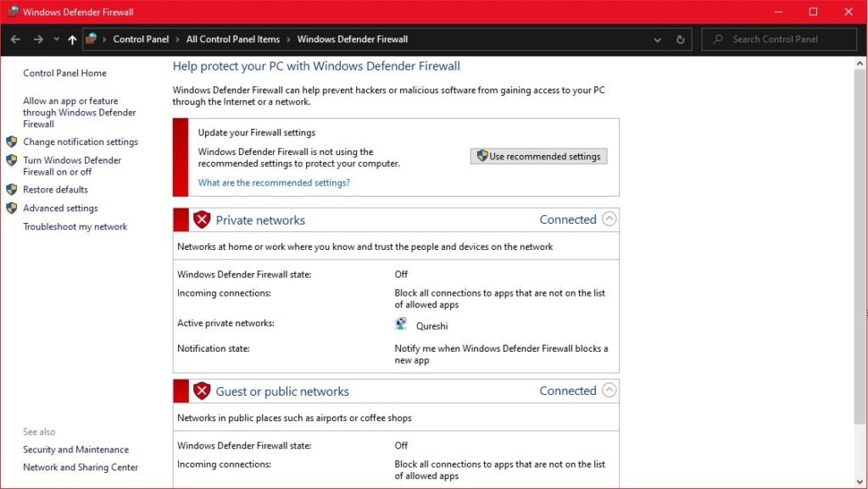Open Change notification settings link
The width and height of the screenshot is (868, 489).
click(x=81, y=142)
